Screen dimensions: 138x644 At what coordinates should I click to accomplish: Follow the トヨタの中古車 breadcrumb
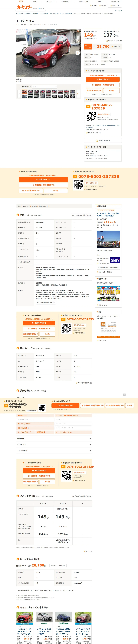[44, 14]
